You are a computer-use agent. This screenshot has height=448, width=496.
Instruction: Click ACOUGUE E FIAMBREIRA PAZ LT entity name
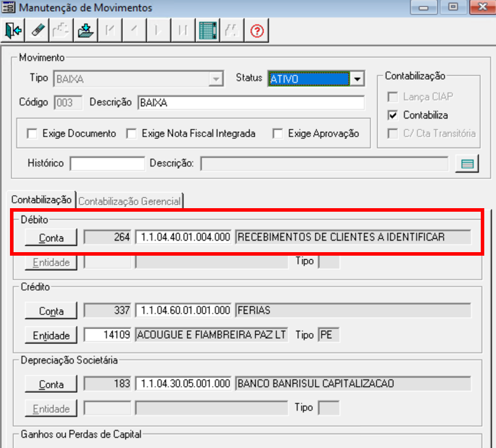tap(211, 335)
